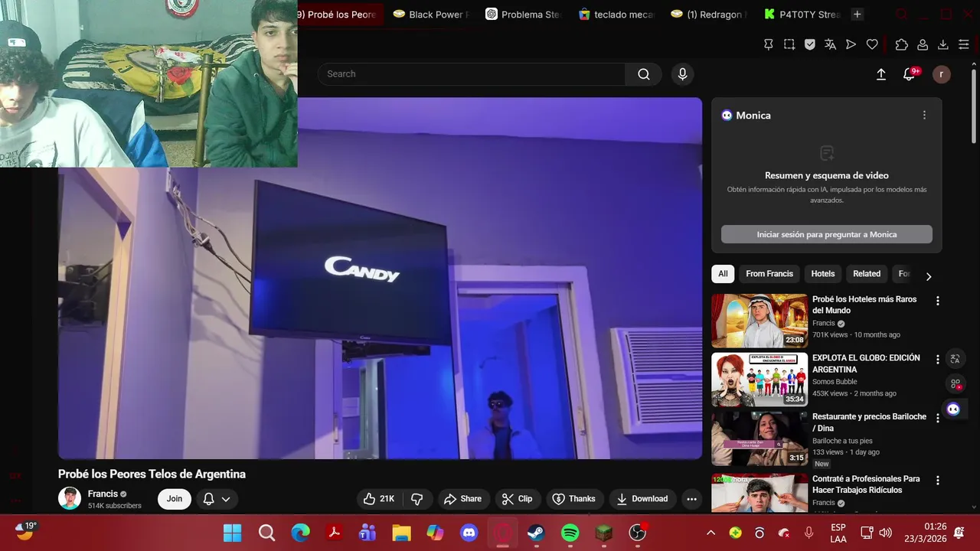Open options for Contraté a Profesionales video
The height and width of the screenshot is (551, 980).
(937, 481)
